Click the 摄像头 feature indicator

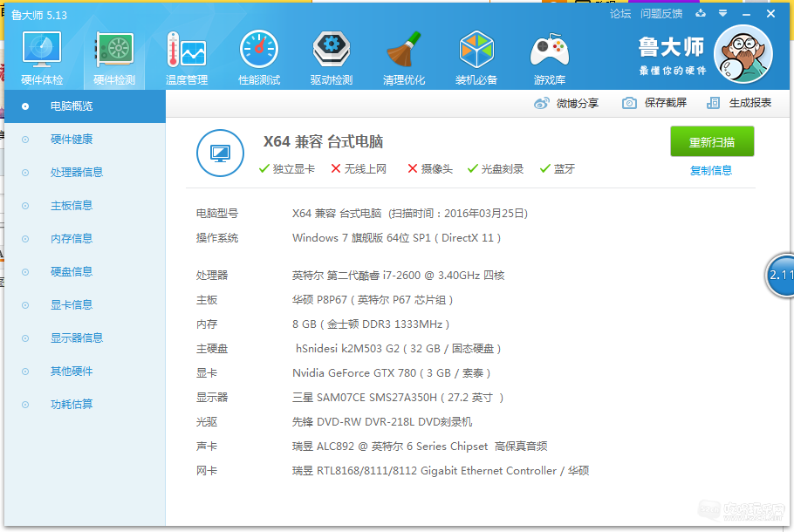coord(430,169)
